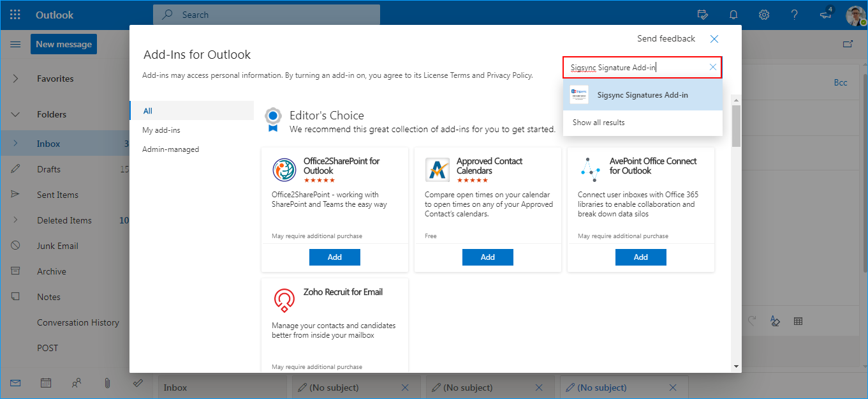The width and height of the screenshot is (868, 399).
Task: Select the My add-ins tab
Action: [161, 130]
